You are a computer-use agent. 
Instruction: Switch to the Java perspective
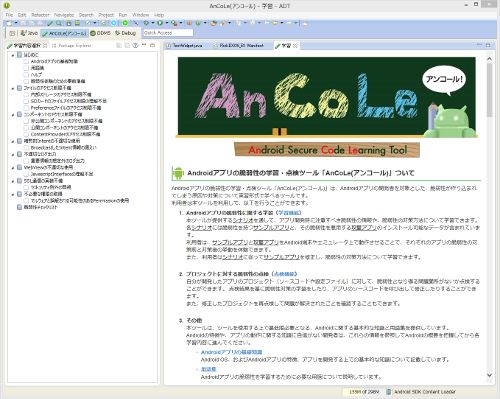29,33
